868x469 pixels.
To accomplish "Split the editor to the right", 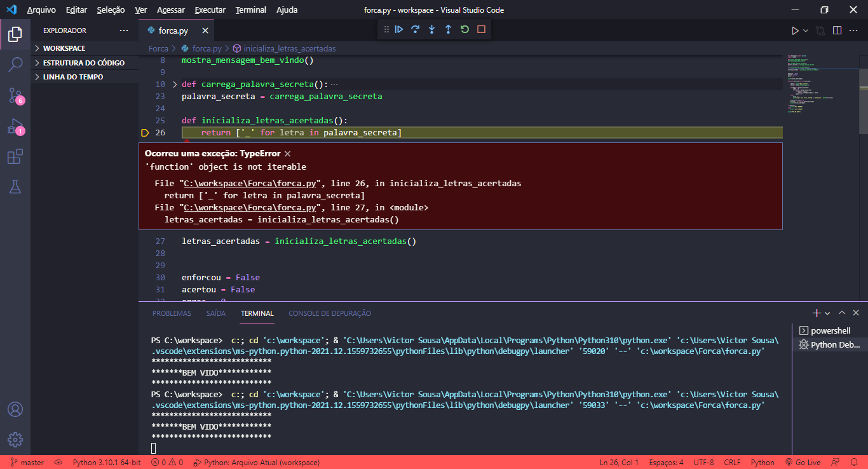I will point(837,31).
